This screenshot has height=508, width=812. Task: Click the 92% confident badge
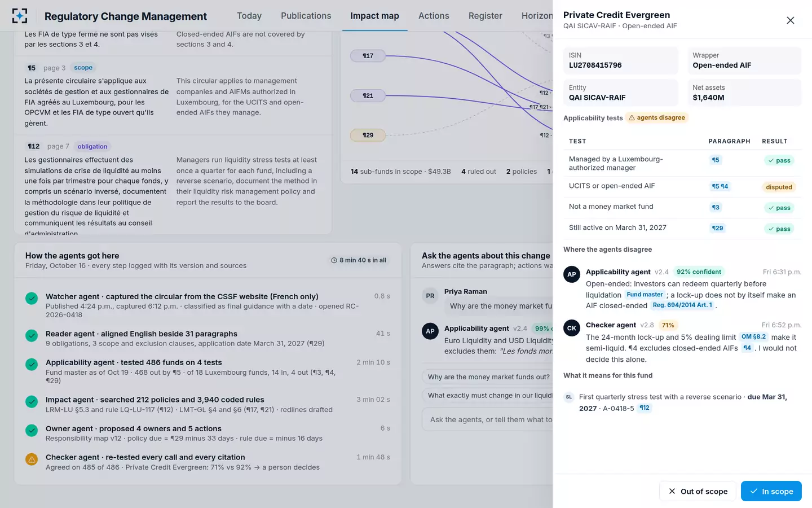[699, 271]
